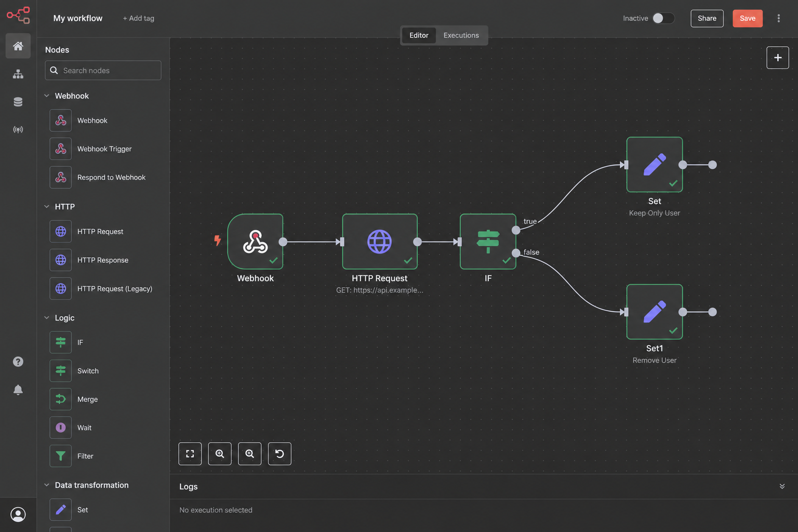Viewport: 798px width, 532px height.
Task: Open the notifications bell icon
Action: pos(18,390)
